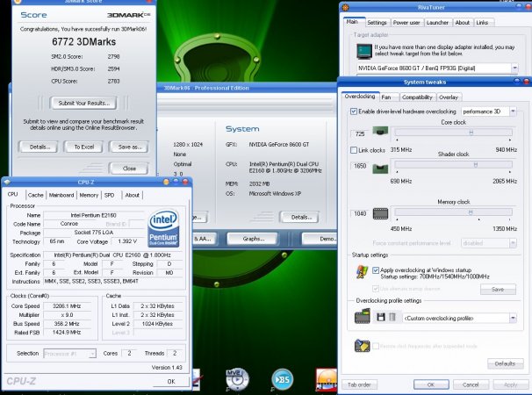Click the core clock chip icon in System tweaks
This screenshot has height=395, width=532.
[x=380, y=131]
